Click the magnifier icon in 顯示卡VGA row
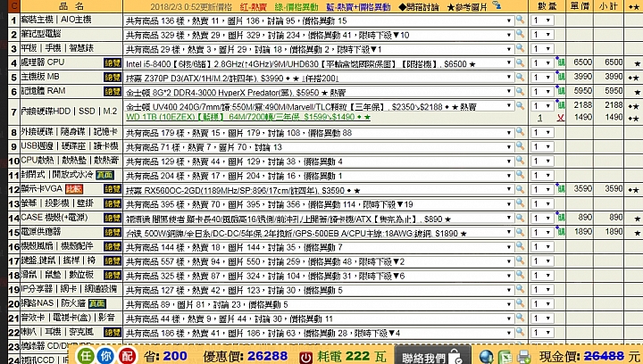The image size is (643, 364). [520, 189]
